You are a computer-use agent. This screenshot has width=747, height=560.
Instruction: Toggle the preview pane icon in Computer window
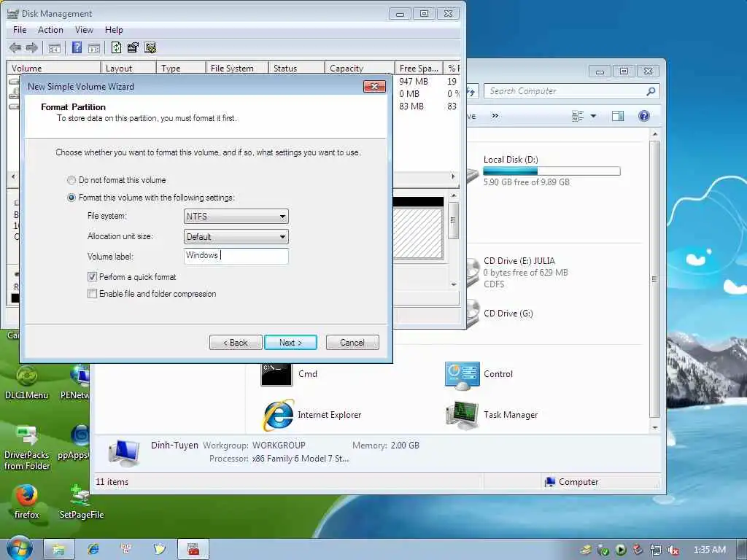pyautogui.click(x=617, y=116)
